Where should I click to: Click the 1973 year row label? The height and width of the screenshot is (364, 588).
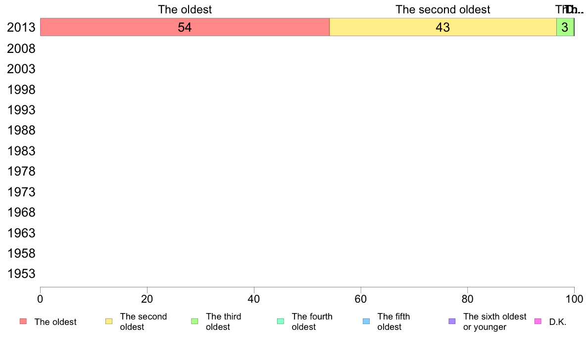pyautogui.click(x=21, y=192)
